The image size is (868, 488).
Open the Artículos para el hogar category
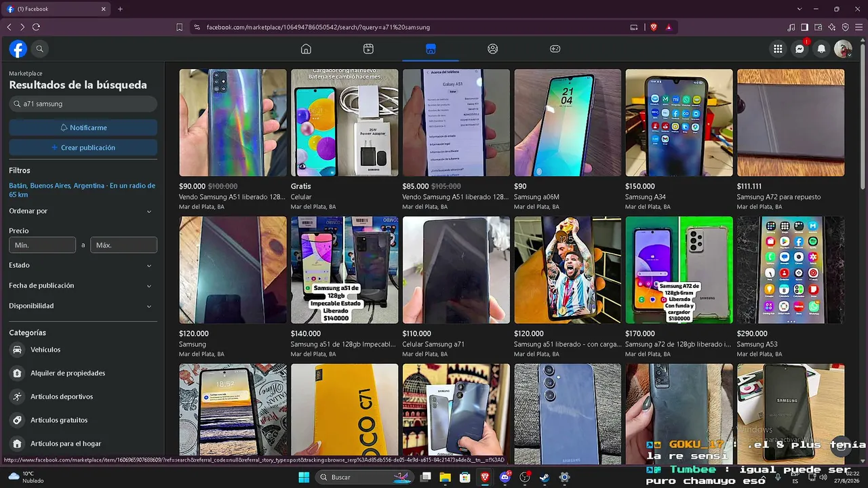[83, 443]
